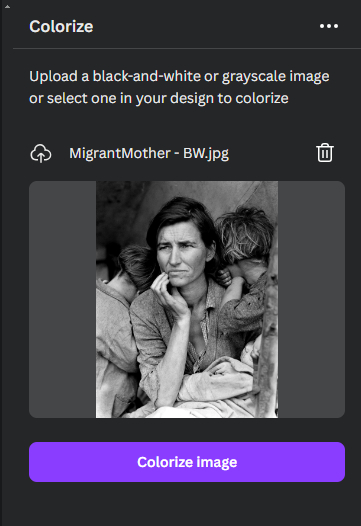
Task: Click the small up arrow in the corner
Action: coord(7,6)
